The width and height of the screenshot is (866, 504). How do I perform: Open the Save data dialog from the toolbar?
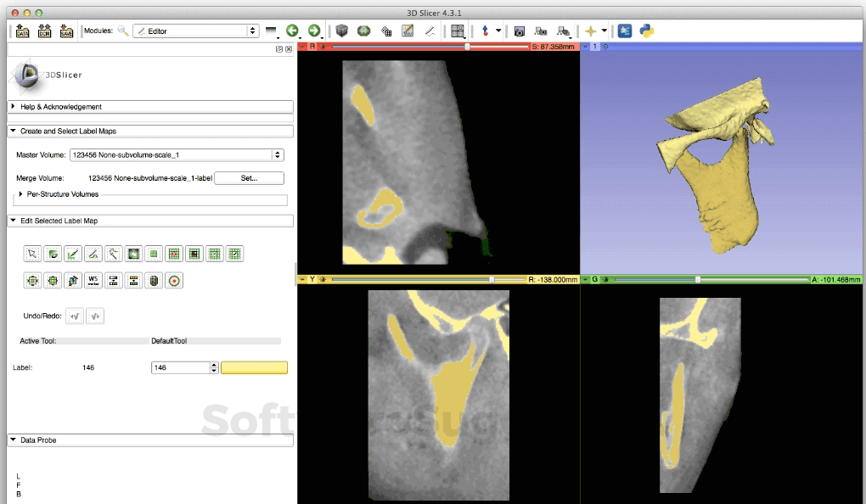click(x=66, y=31)
